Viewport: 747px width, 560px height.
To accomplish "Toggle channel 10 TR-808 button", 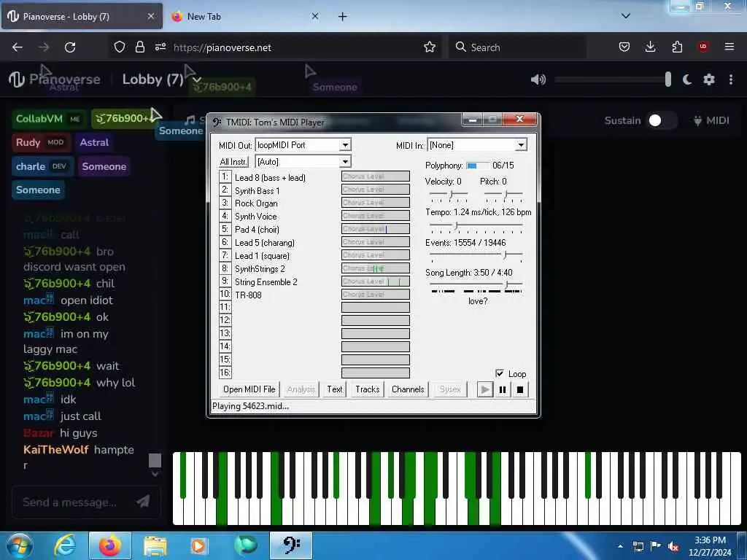I will (225, 295).
